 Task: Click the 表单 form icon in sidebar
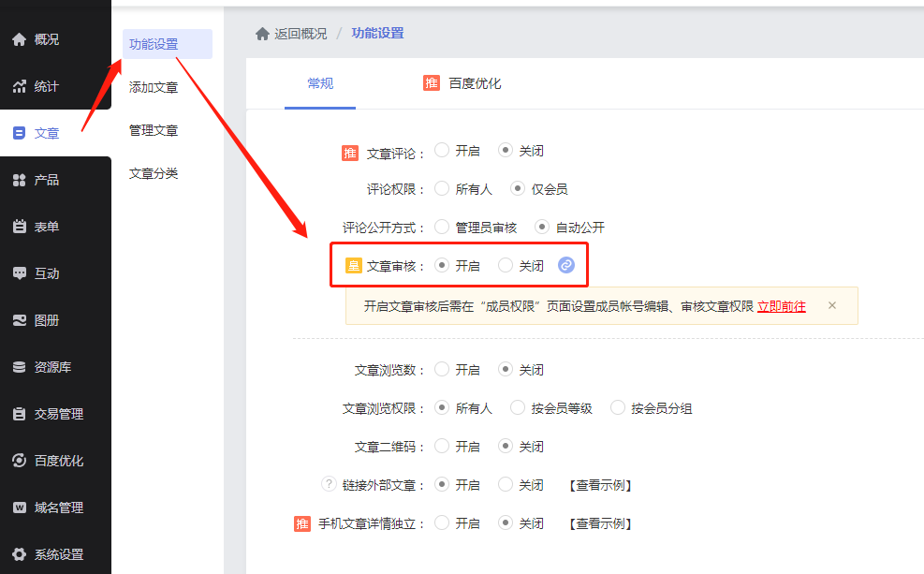pyautogui.click(x=20, y=227)
